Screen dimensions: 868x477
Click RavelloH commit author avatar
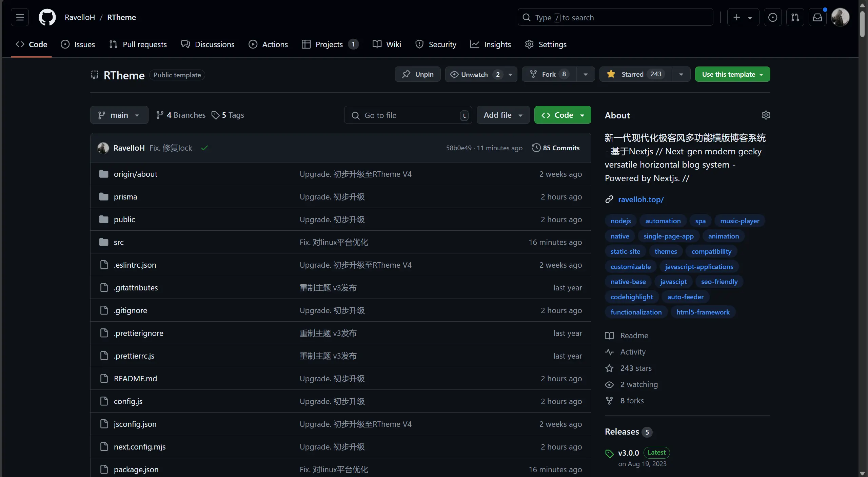coord(103,148)
